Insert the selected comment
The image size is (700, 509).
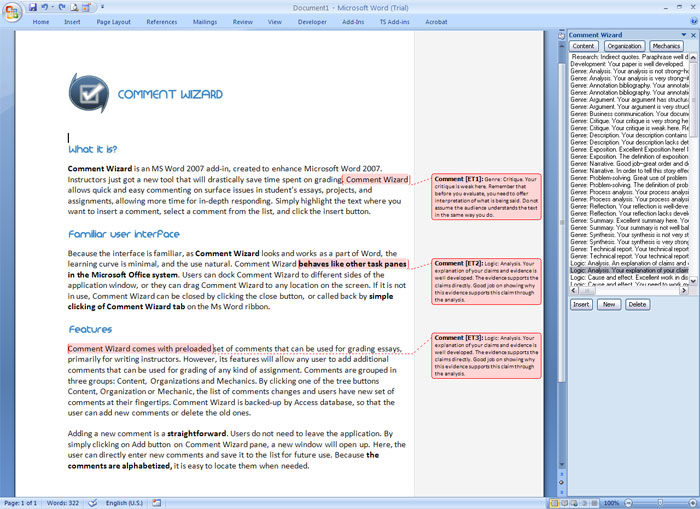pos(581,305)
